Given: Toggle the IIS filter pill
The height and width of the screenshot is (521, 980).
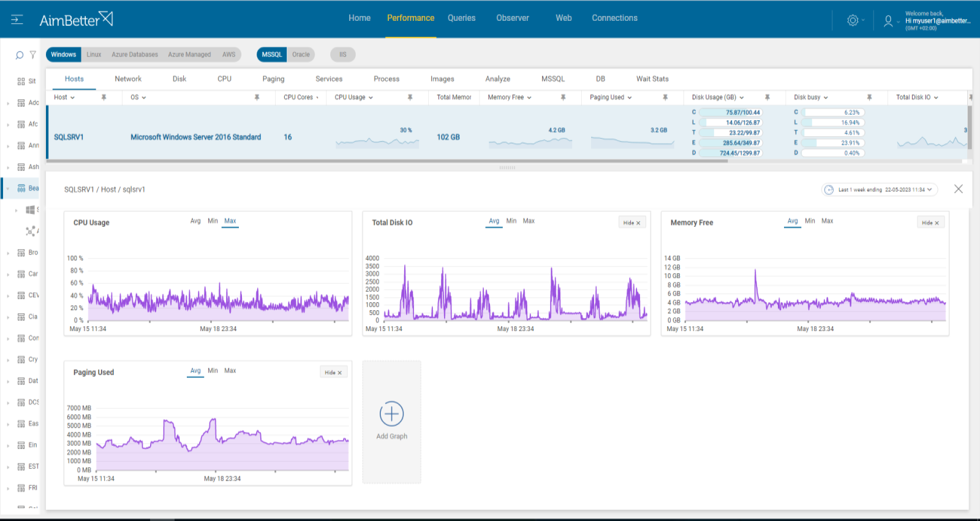Looking at the screenshot, I should (343, 55).
